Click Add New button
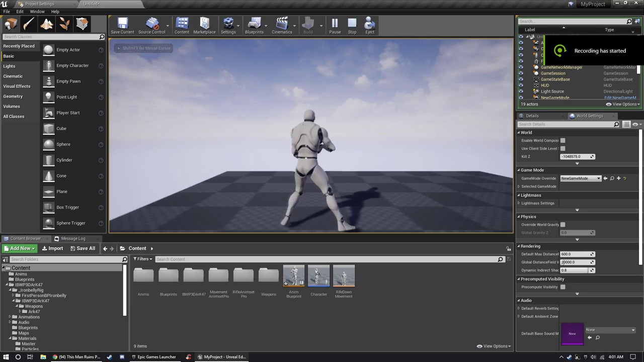Viewport: 644px width, 362px height. point(20,248)
